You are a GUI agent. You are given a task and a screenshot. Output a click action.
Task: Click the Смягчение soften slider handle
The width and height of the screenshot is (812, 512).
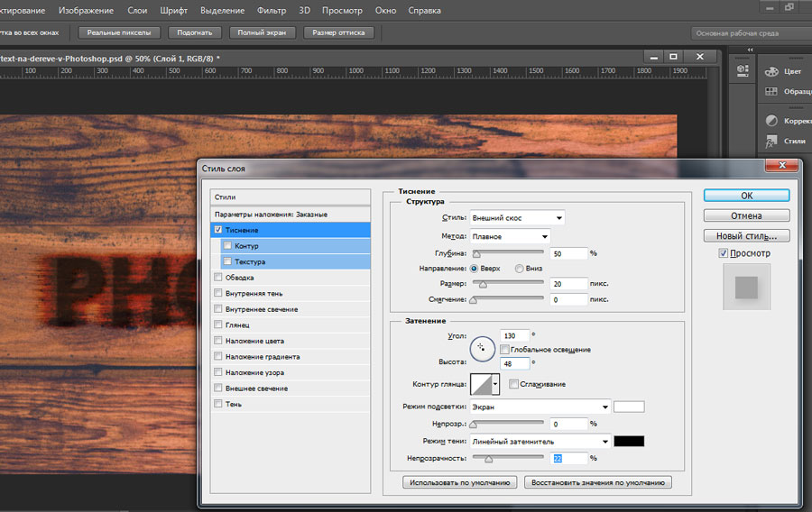pos(473,300)
